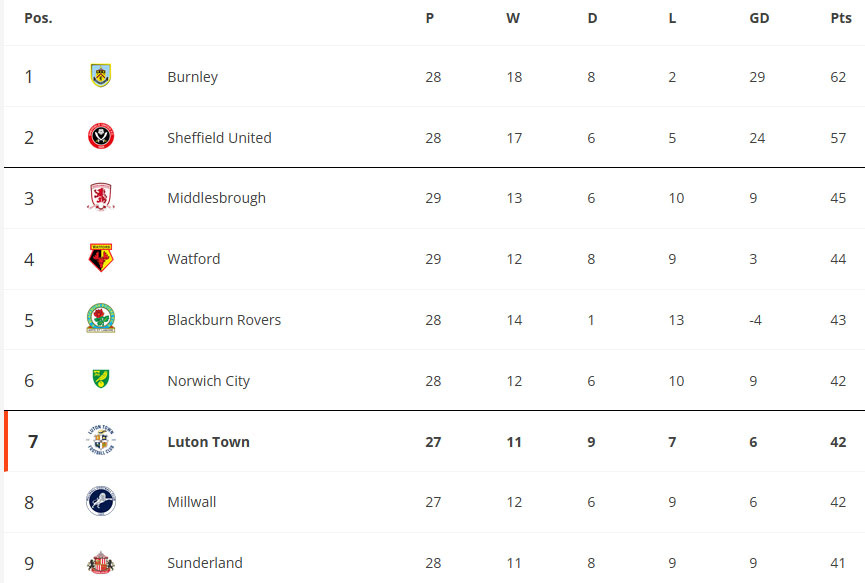The width and height of the screenshot is (865, 583).
Task: Click the Luton Town club crest
Action: pyautogui.click(x=101, y=440)
